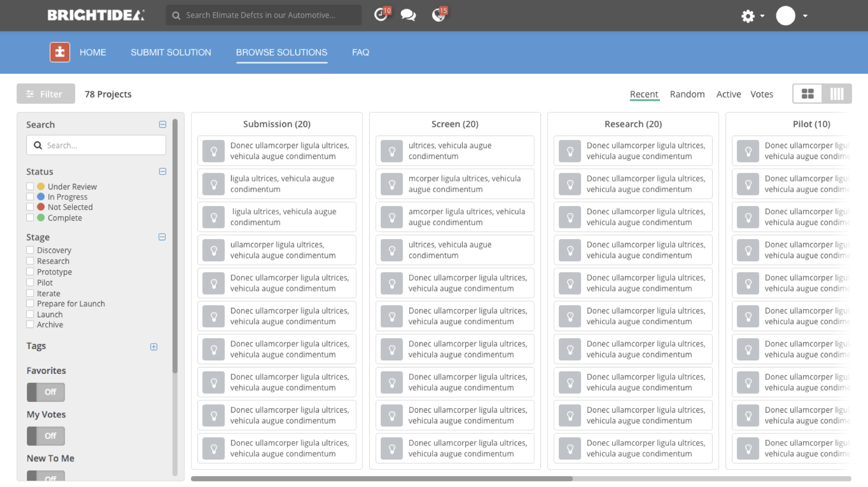
Task: Sort projects by Active
Action: 728,94
